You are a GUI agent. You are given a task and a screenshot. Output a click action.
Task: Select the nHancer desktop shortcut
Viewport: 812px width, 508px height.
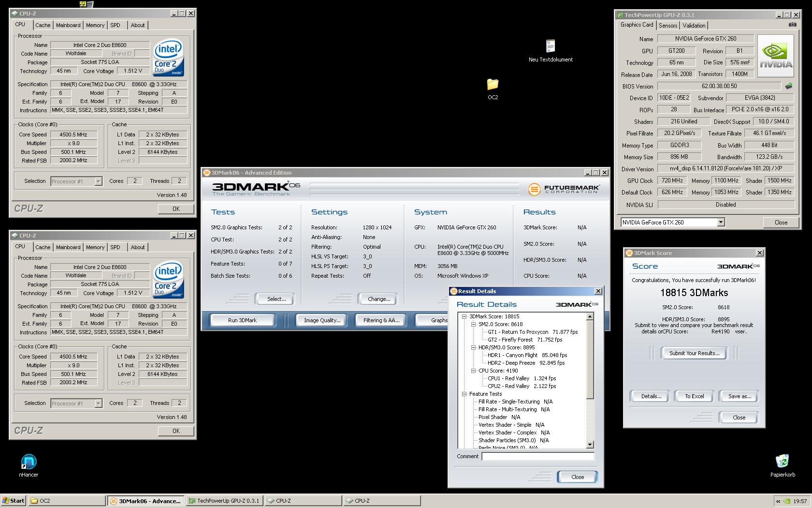pyautogui.click(x=29, y=466)
